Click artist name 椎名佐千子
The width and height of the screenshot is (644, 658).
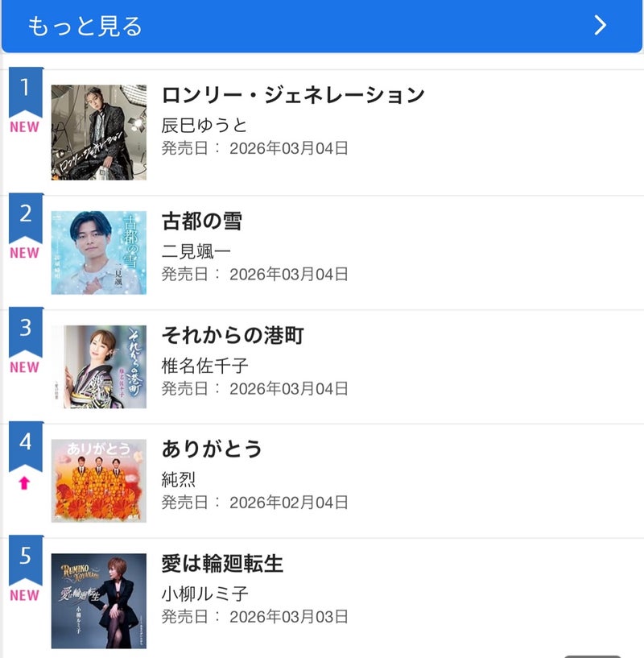pos(204,366)
